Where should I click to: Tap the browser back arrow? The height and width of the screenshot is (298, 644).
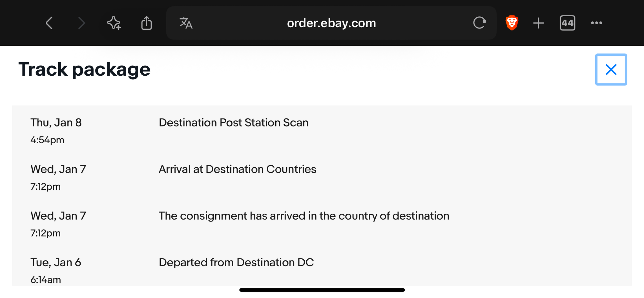click(49, 23)
